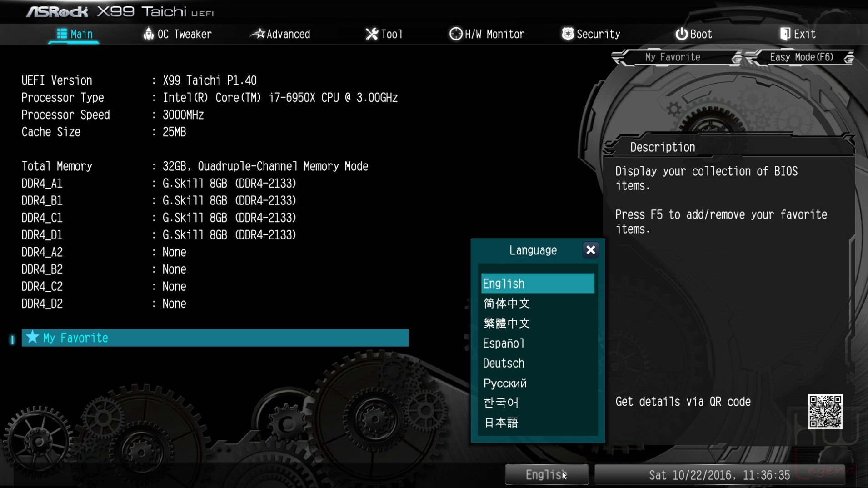This screenshot has width=868, height=488.
Task: Click 'Get details via QR code' text
Action: pyautogui.click(x=683, y=402)
